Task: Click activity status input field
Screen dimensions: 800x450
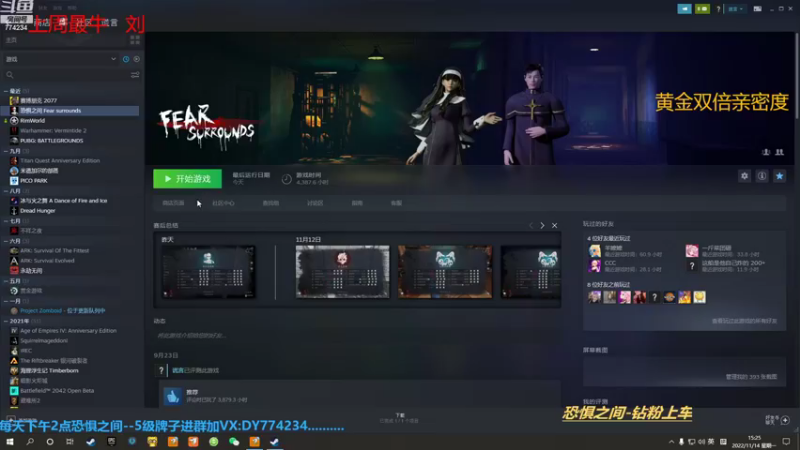Action: [357, 336]
